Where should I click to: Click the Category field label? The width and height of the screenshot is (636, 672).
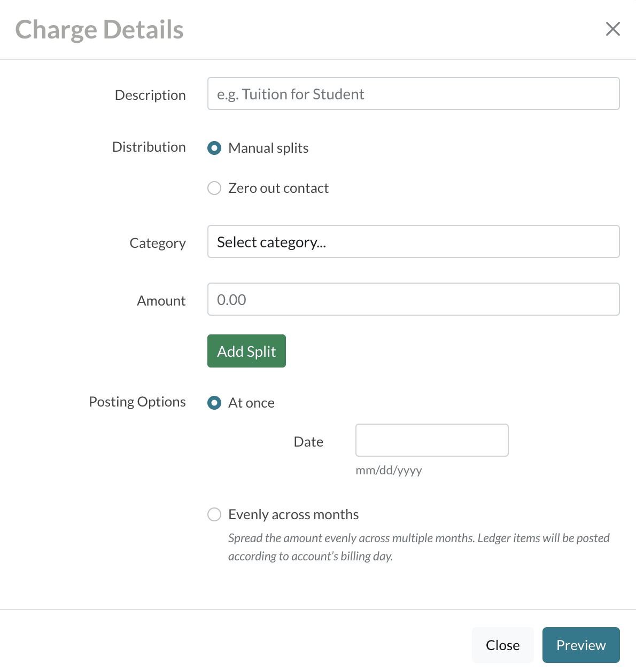click(x=158, y=243)
